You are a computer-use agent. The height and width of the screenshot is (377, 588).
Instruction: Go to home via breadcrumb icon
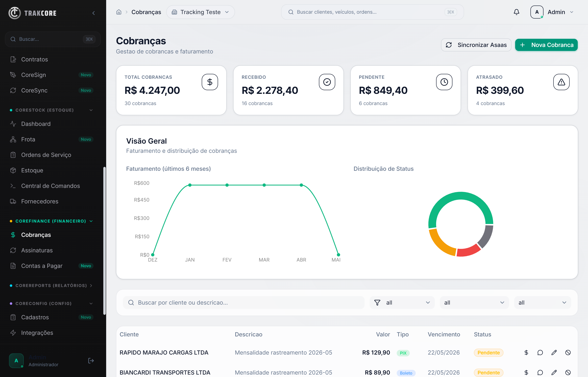point(119,12)
